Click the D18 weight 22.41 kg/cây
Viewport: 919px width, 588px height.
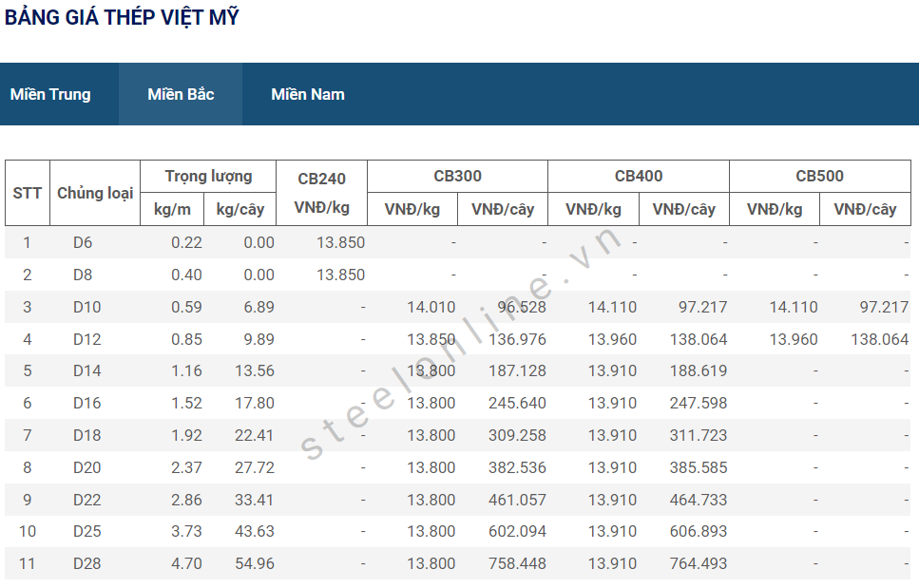[x=255, y=435]
